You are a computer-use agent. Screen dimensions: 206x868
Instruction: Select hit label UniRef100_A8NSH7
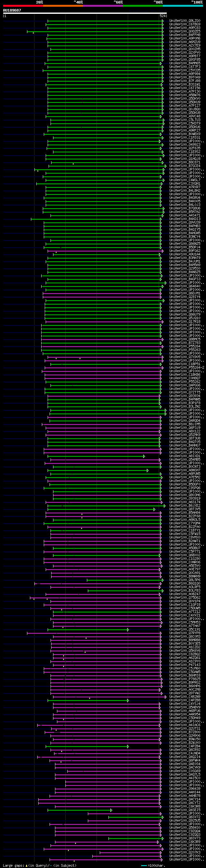[185, 470]
